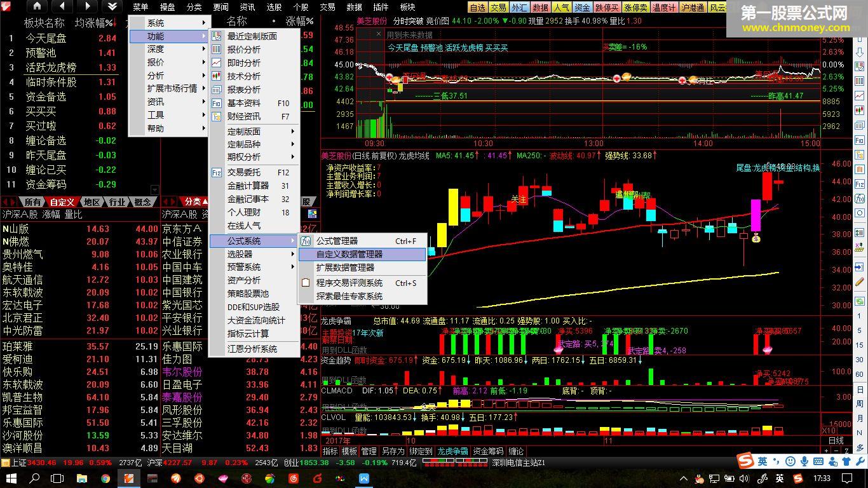Navigate forward with the right arrow button
Viewport: 868px width, 488px height.
point(87,6)
